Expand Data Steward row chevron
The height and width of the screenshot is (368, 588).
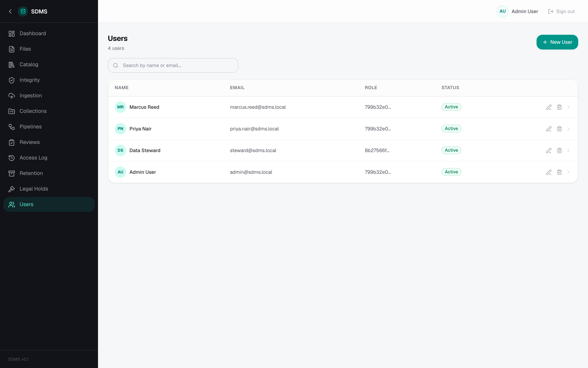568,150
